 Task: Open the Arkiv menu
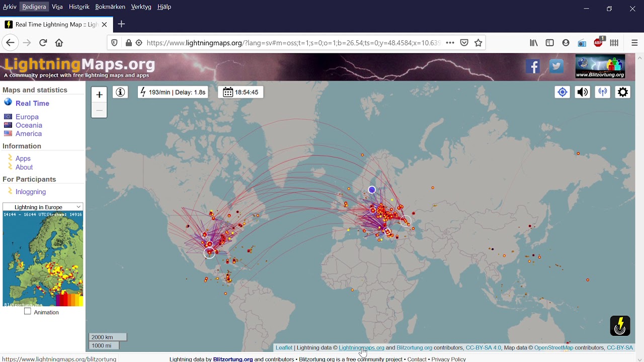[x=10, y=7]
